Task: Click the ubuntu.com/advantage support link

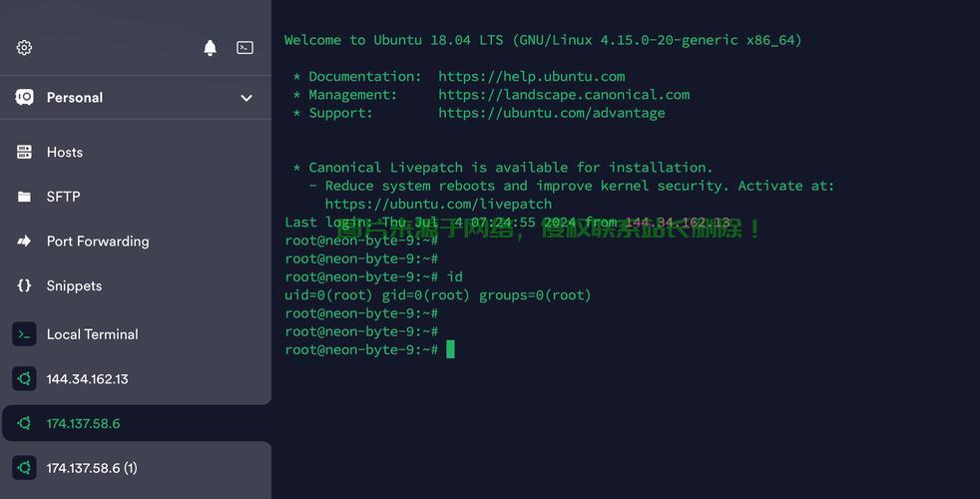Action: tap(551, 113)
